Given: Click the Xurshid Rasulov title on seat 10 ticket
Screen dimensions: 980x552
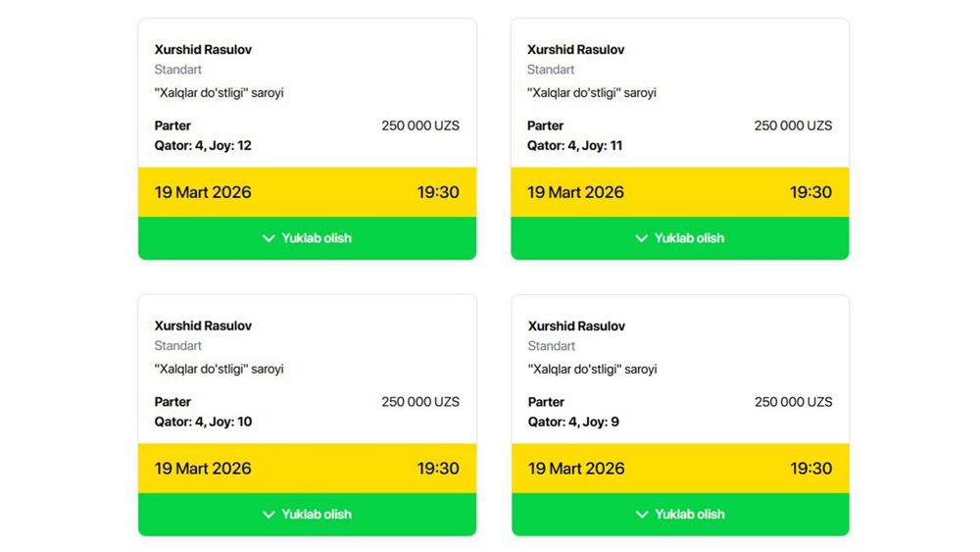Looking at the screenshot, I should click(x=203, y=326).
